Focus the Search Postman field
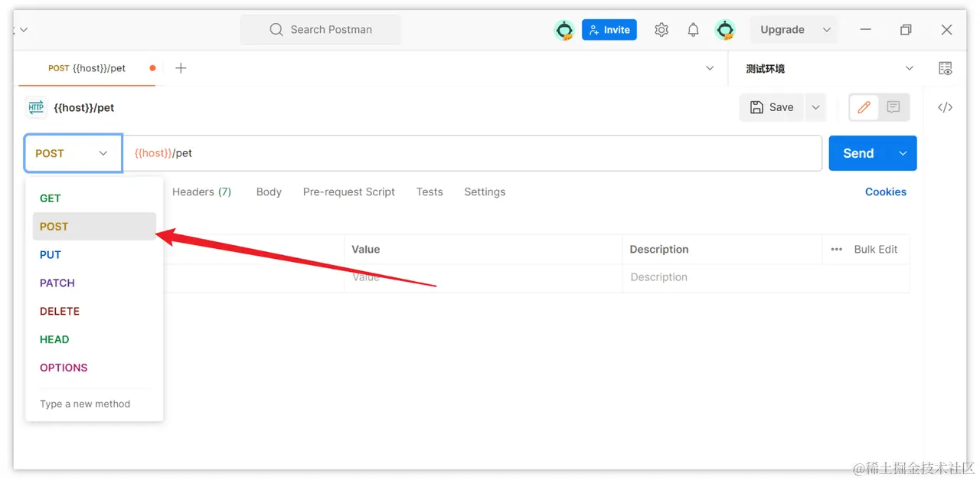Image resolution: width=980 pixels, height=481 pixels. (331, 30)
